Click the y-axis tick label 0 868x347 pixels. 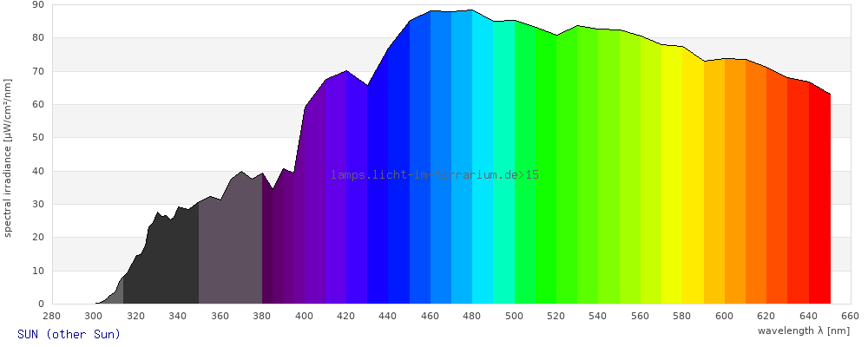(x=41, y=304)
